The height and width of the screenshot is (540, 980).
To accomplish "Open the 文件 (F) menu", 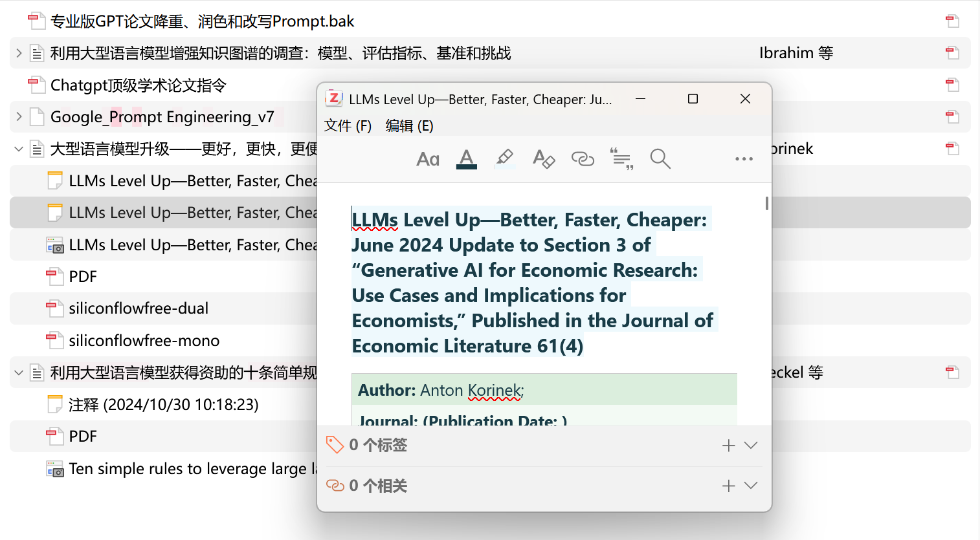I will click(347, 125).
